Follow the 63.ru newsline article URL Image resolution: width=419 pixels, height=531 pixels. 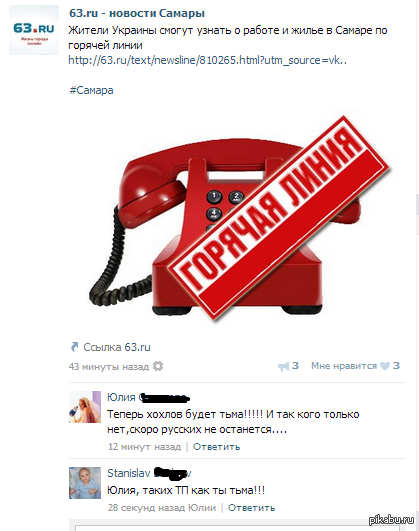(x=208, y=60)
